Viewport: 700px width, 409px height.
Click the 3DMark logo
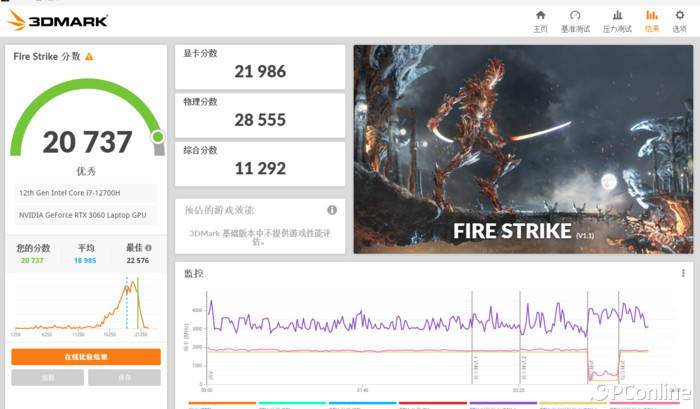point(57,20)
